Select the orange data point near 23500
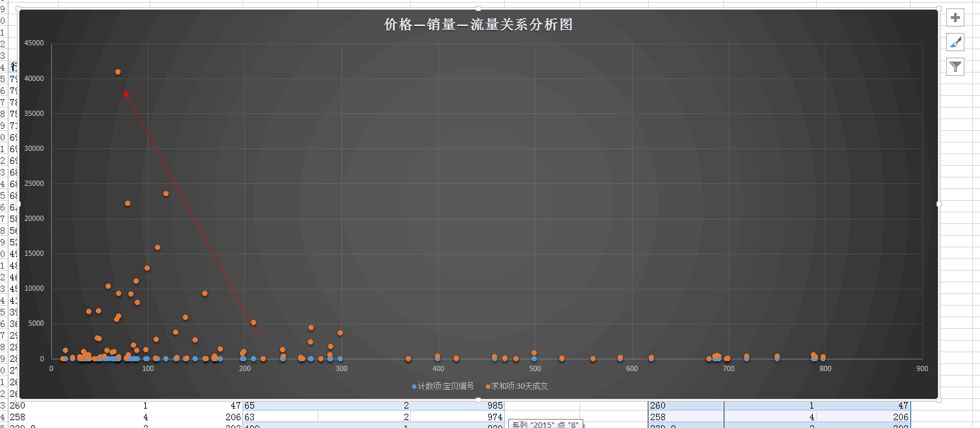Screen dimensions: 980x428 [166, 194]
